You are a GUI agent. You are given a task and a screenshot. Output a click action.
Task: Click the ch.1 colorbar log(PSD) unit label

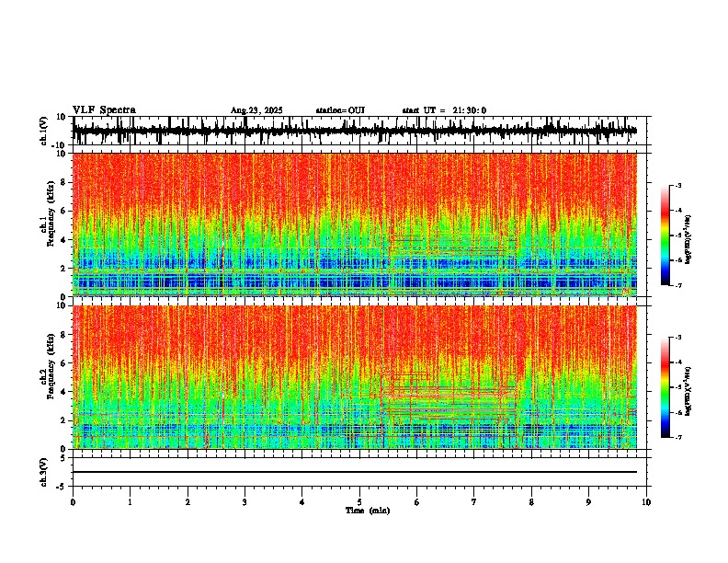[688, 240]
